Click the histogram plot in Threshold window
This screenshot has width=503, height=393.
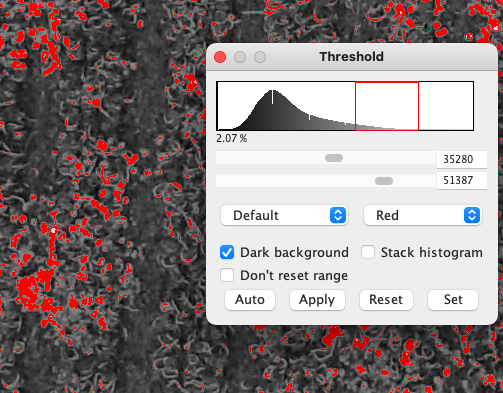tap(345, 106)
